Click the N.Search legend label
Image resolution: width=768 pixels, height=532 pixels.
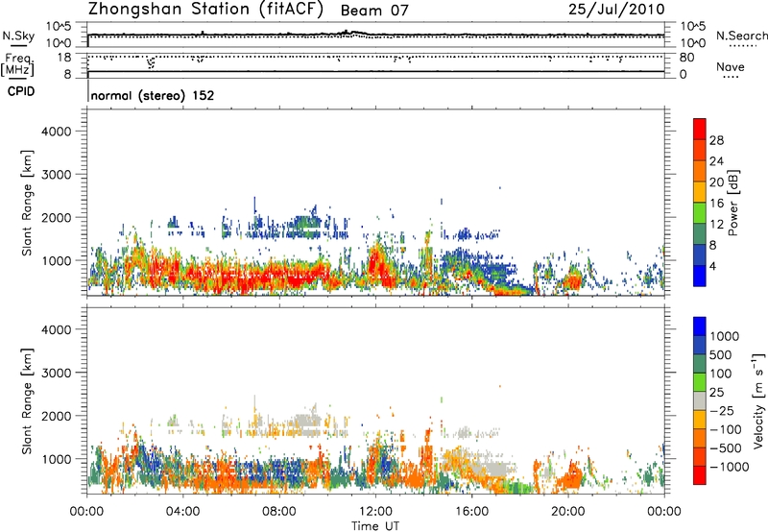point(742,36)
